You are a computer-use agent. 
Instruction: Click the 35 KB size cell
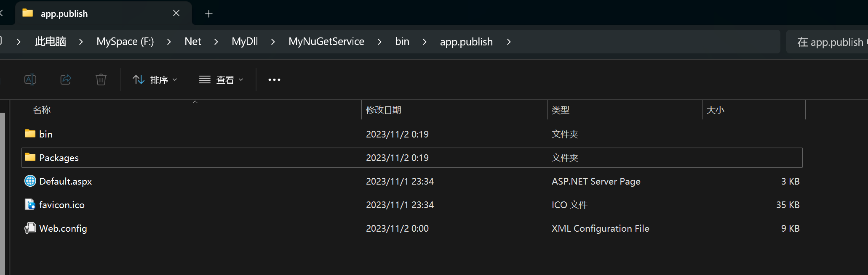pyautogui.click(x=788, y=205)
